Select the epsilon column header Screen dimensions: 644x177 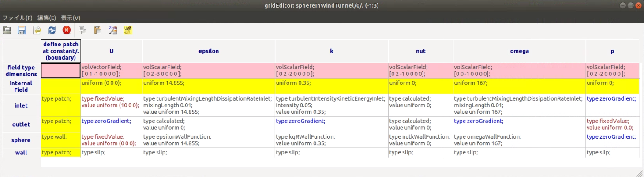pyautogui.click(x=208, y=51)
